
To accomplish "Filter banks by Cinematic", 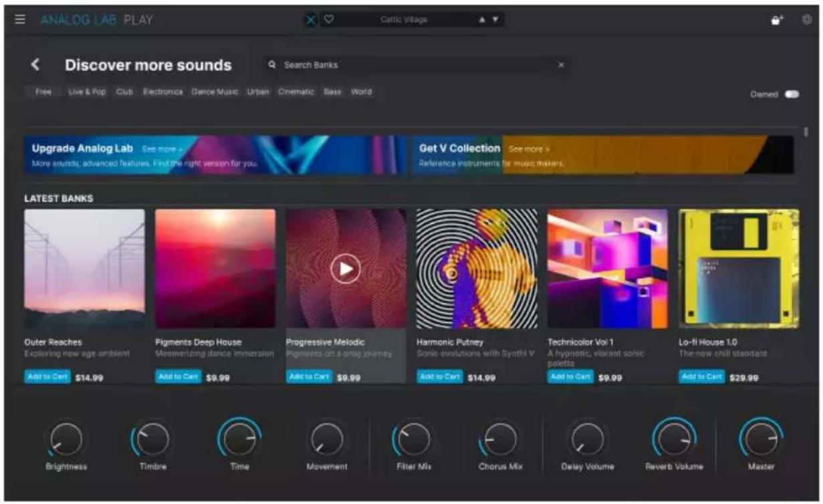I will (296, 92).
